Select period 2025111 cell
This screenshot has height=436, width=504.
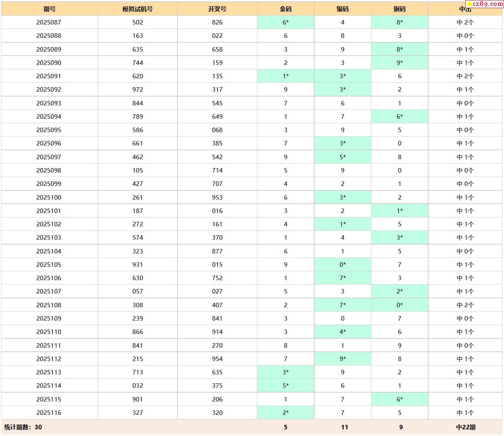tap(49, 345)
